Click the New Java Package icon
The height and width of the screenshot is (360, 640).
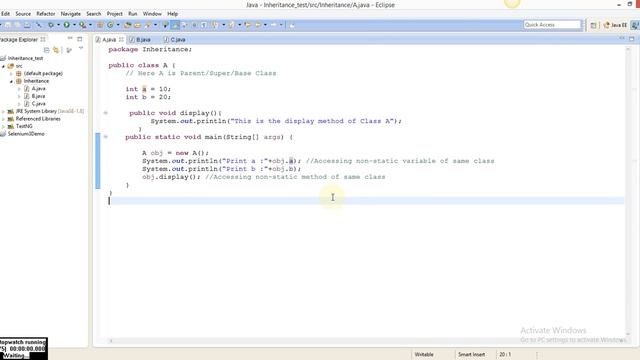100,25
